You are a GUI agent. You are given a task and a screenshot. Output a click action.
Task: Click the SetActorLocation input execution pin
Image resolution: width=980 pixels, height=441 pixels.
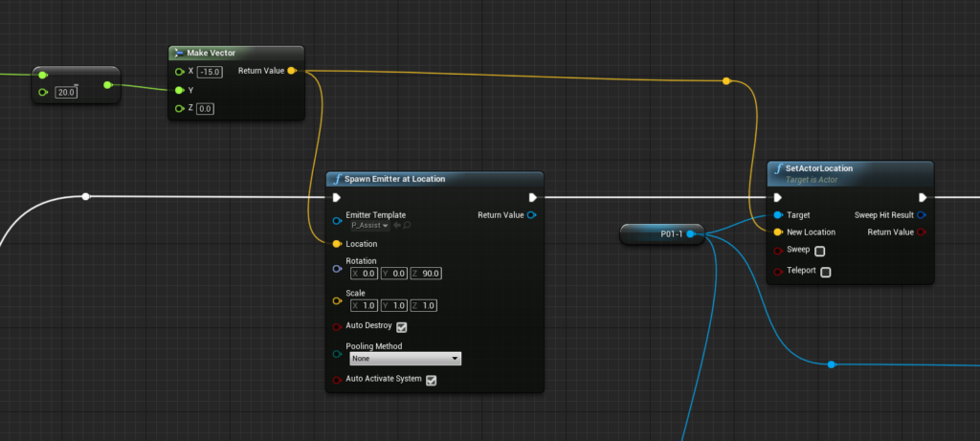point(777,197)
